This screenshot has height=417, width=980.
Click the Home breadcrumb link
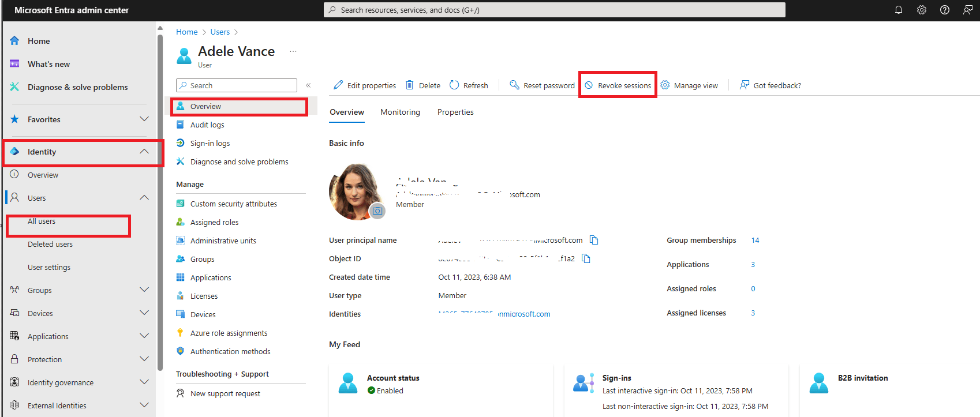tap(187, 32)
